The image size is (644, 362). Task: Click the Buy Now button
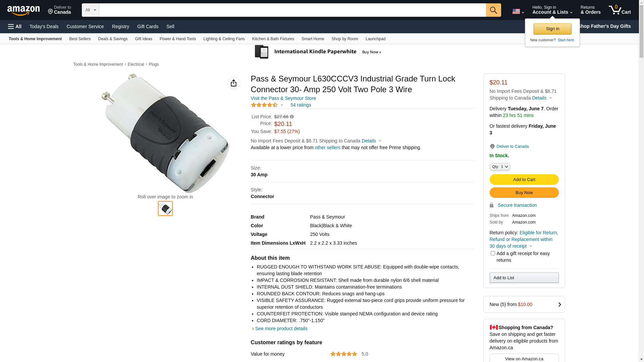pyautogui.click(x=524, y=192)
